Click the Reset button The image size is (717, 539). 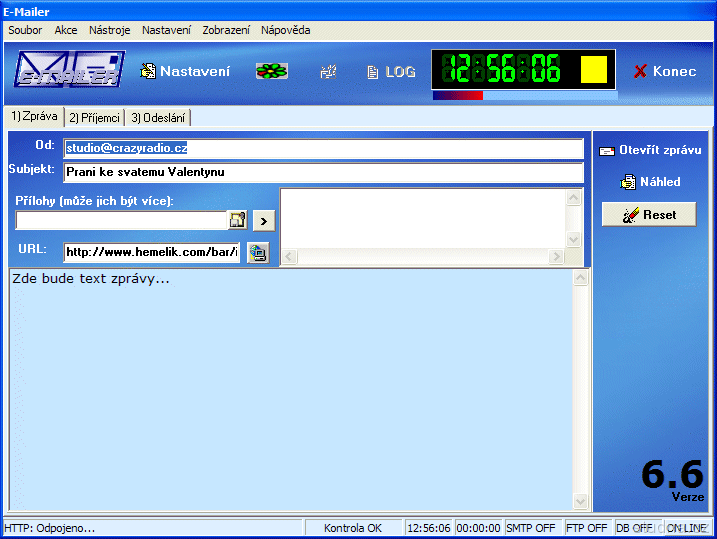(649, 214)
